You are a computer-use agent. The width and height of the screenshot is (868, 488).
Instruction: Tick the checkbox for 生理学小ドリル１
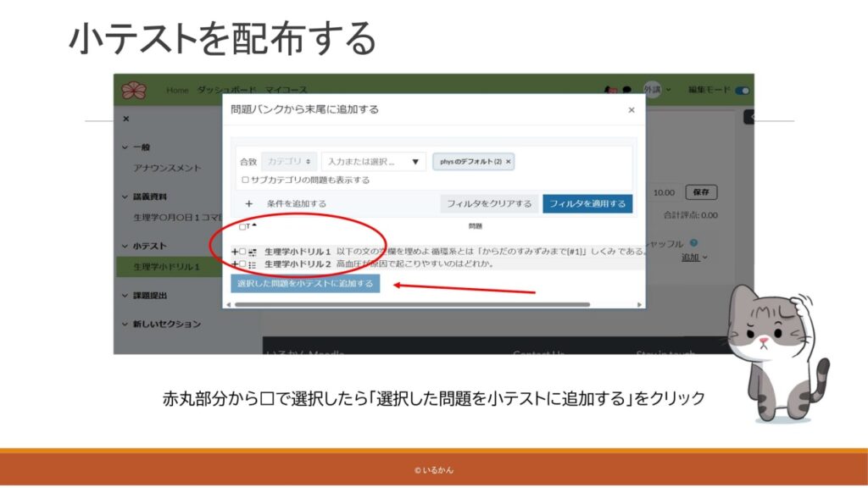pos(242,252)
